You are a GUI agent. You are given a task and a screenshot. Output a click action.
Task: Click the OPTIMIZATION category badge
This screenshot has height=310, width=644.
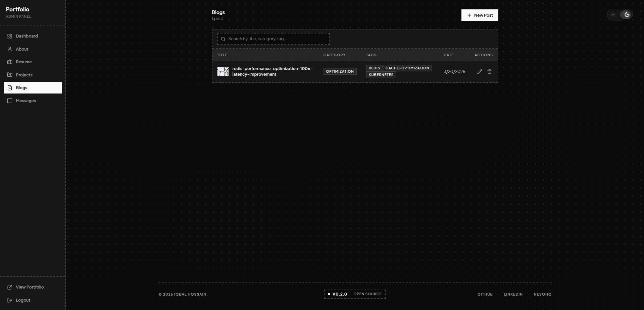point(340,71)
